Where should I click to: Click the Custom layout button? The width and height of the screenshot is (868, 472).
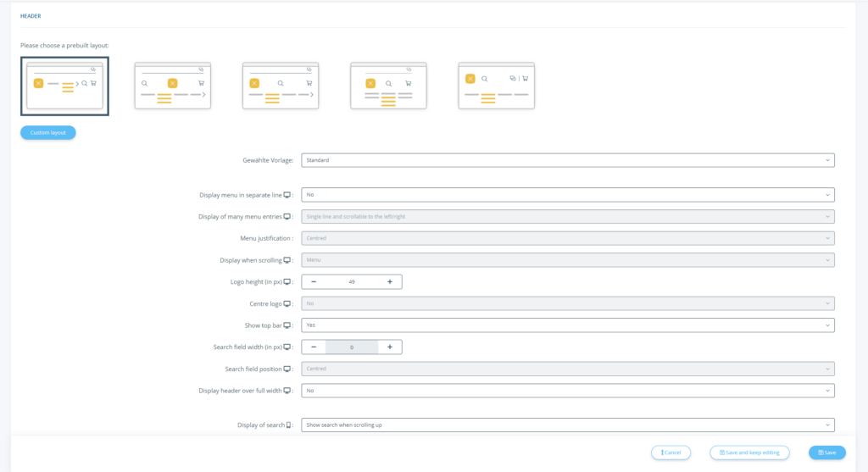coord(48,132)
